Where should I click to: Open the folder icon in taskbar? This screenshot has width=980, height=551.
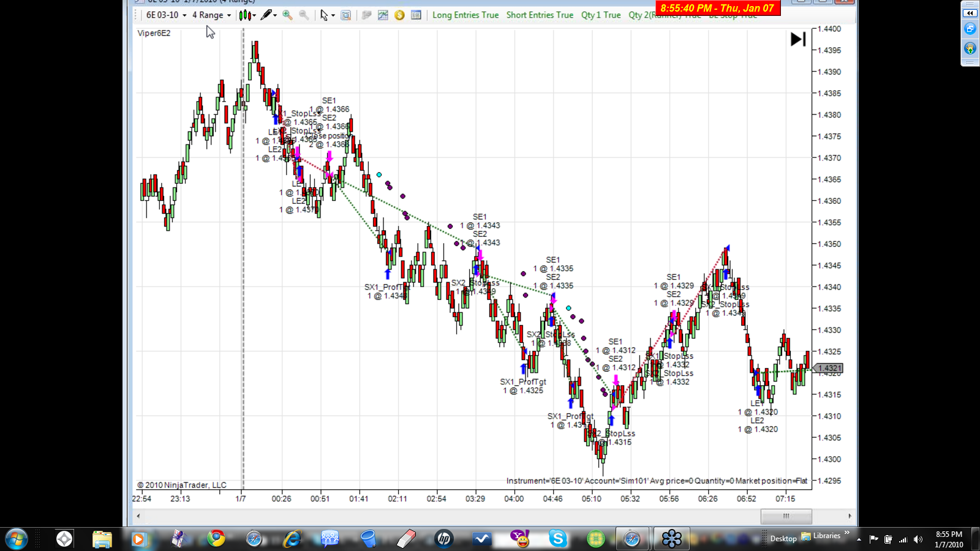coord(102,539)
